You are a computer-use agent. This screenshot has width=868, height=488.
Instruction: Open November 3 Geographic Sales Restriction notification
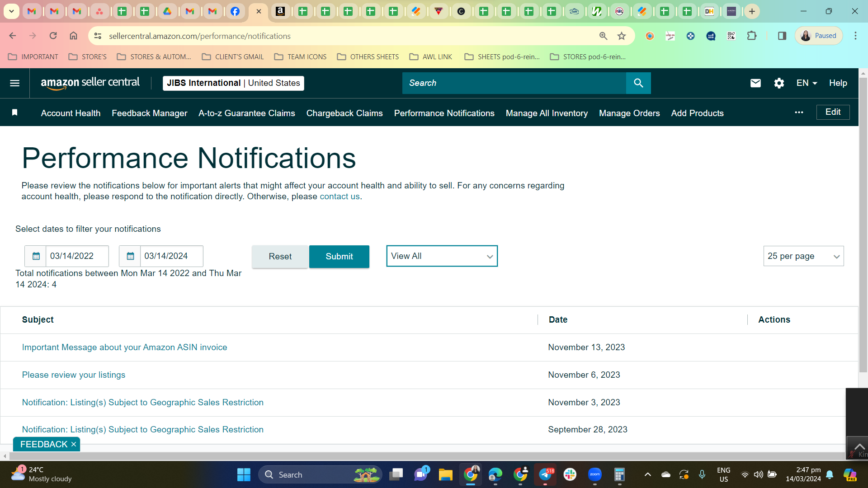coord(142,403)
